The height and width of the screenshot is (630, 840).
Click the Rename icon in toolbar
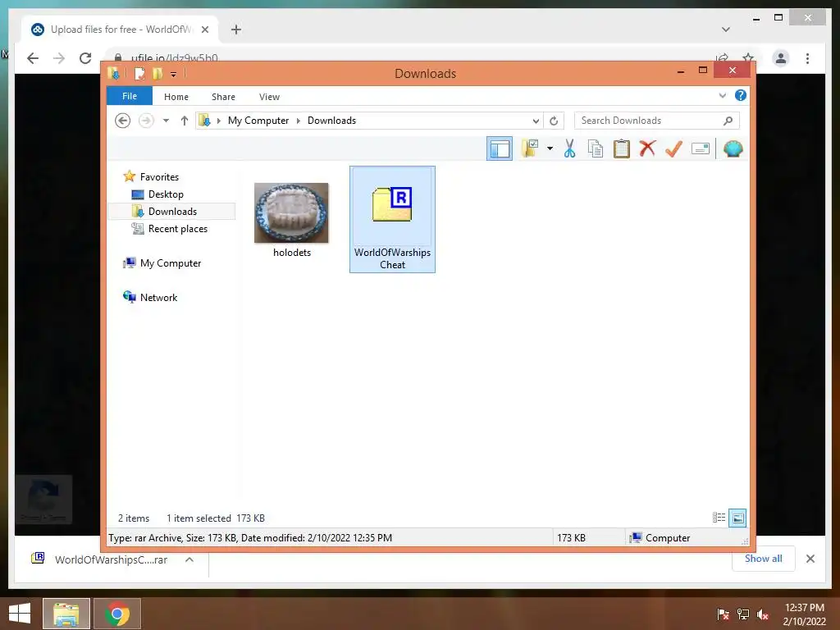pos(701,148)
